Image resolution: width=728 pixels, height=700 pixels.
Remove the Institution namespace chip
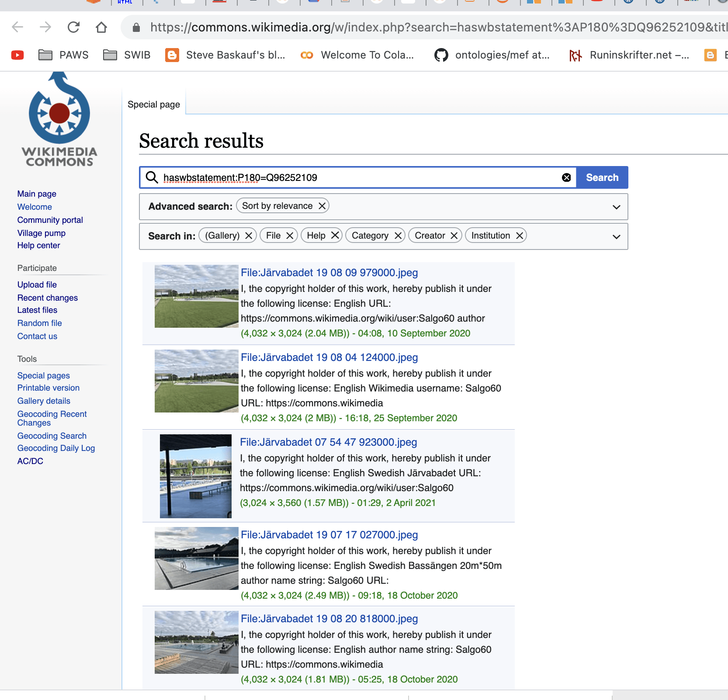520,236
